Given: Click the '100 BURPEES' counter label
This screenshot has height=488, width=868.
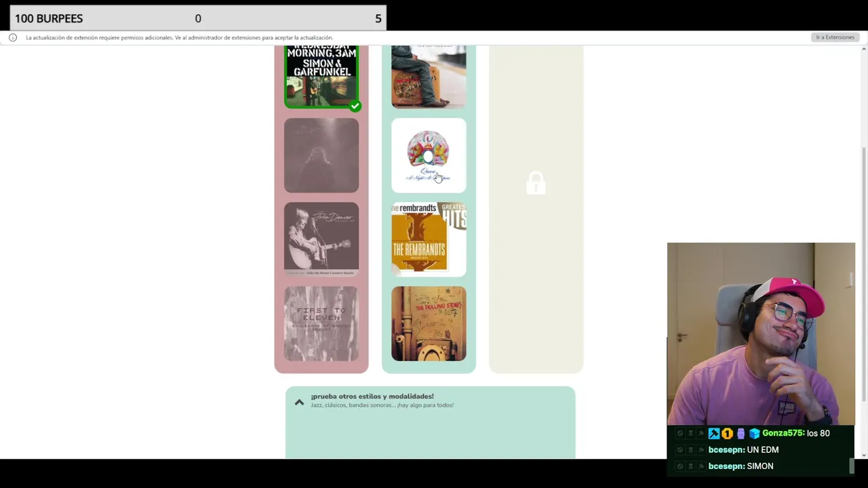Looking at the screenshot, I should tap(49, 18).
